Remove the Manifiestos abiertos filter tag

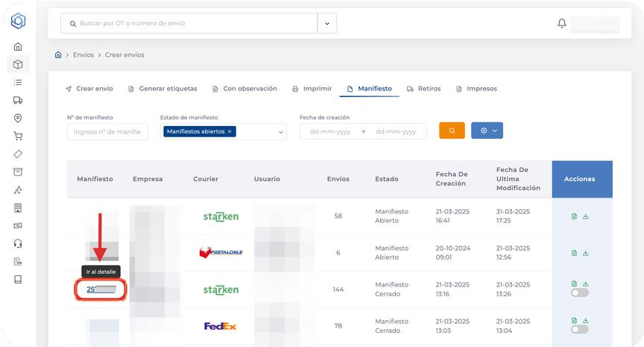coord(230,131)
